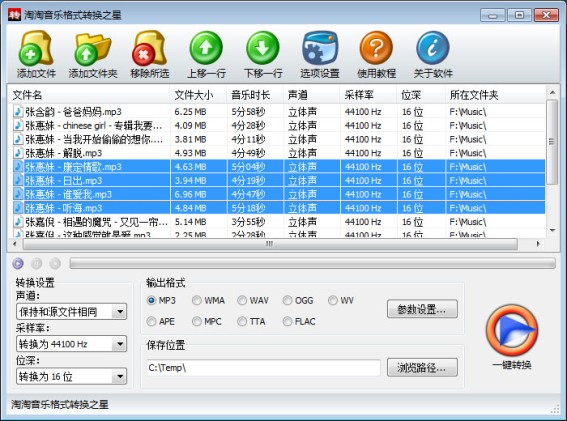Click the play preview button

(x=18, y=263)
